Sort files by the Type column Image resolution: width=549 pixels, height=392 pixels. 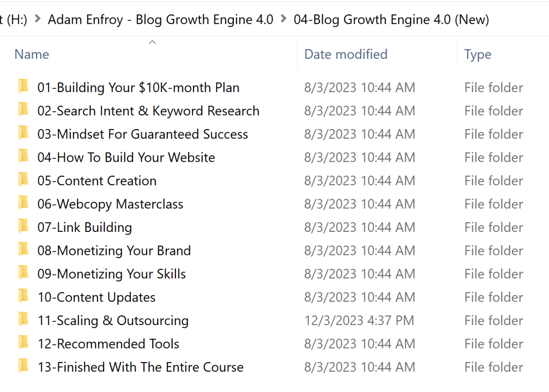click(x=477, y=54)
